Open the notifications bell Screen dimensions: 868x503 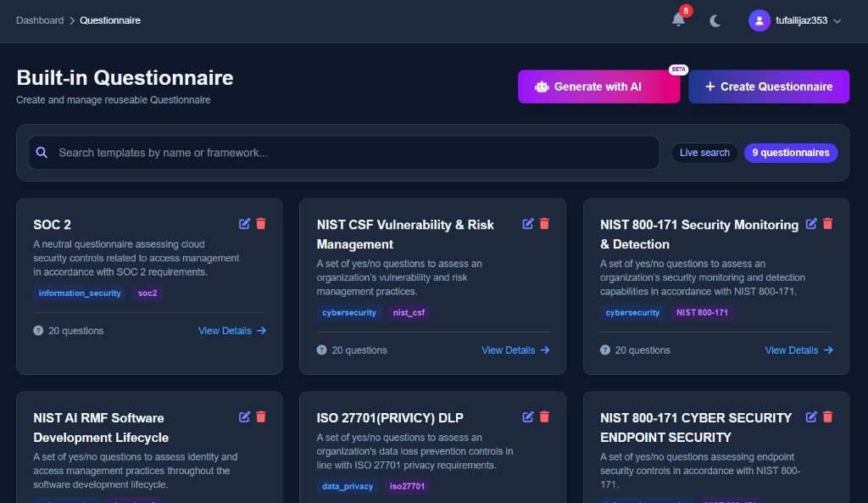click(x=678, y=20)
